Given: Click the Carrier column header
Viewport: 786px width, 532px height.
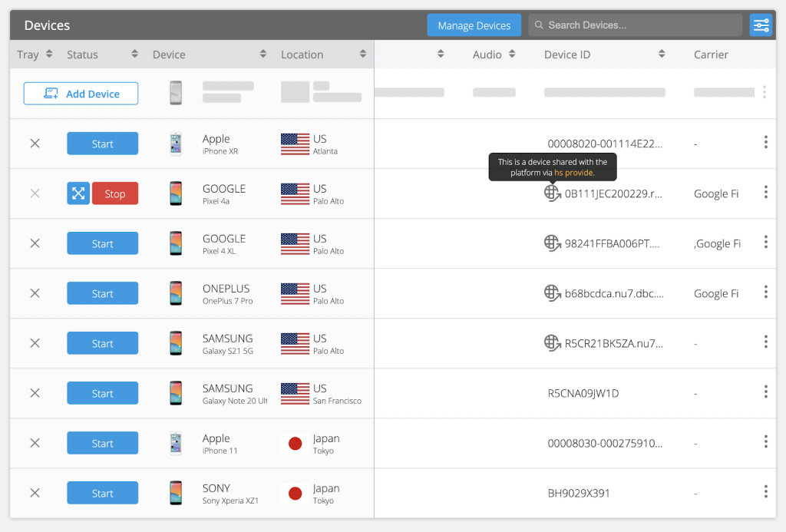Looking at the screenshot, I should (x=711, y=55).
